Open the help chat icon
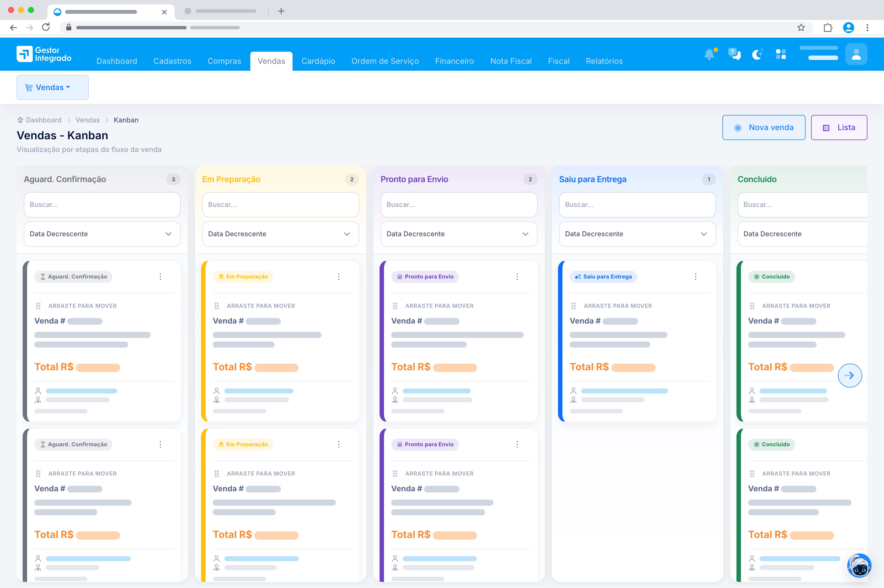The image size is (884, 588). point(734,54)
